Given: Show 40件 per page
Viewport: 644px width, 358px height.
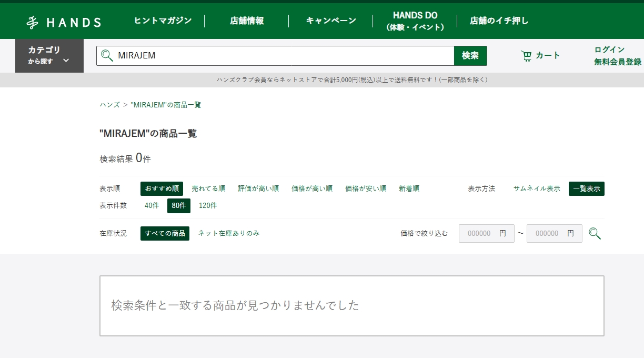Looking at the screenshot, I should 152,205.
